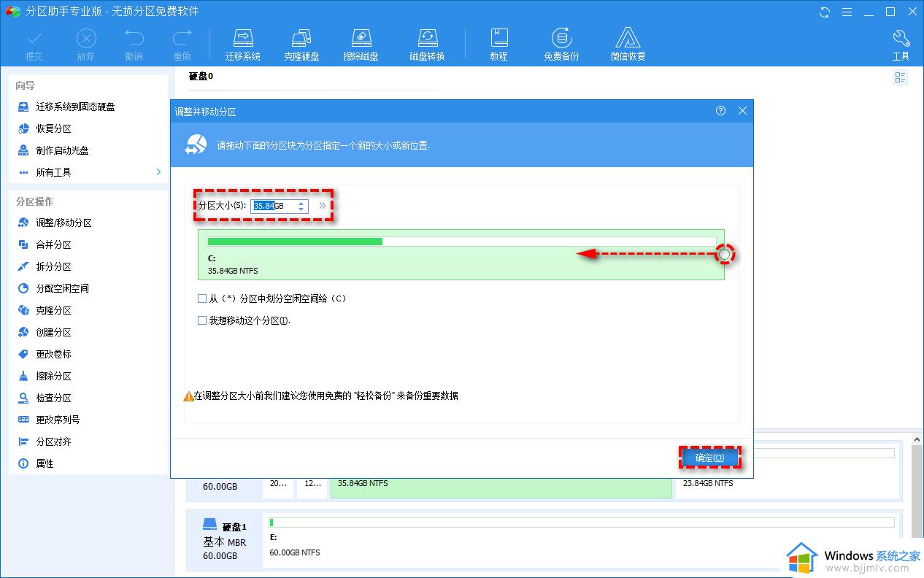Open the 擦除磁盘 toolbar tool
The height and width of the screenshot is (578, 924).
tap(361, 44)
